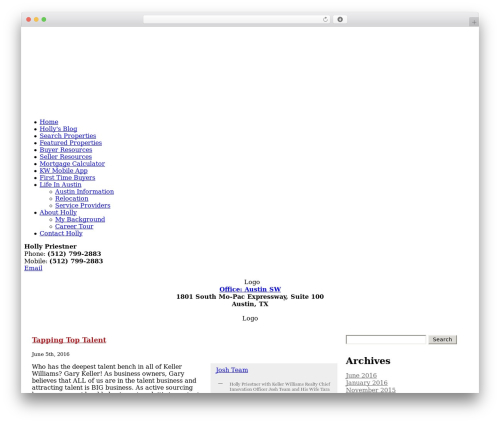
Task: Click the Search button
Action: tap(442, 340)
